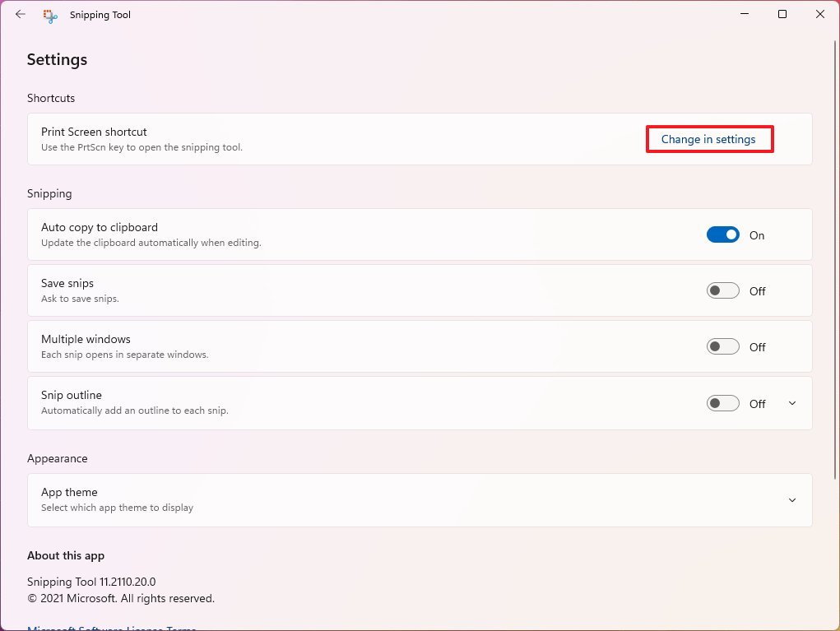840x631 pixels.
Task: Click the About this app heading
Action: point(66,555)
